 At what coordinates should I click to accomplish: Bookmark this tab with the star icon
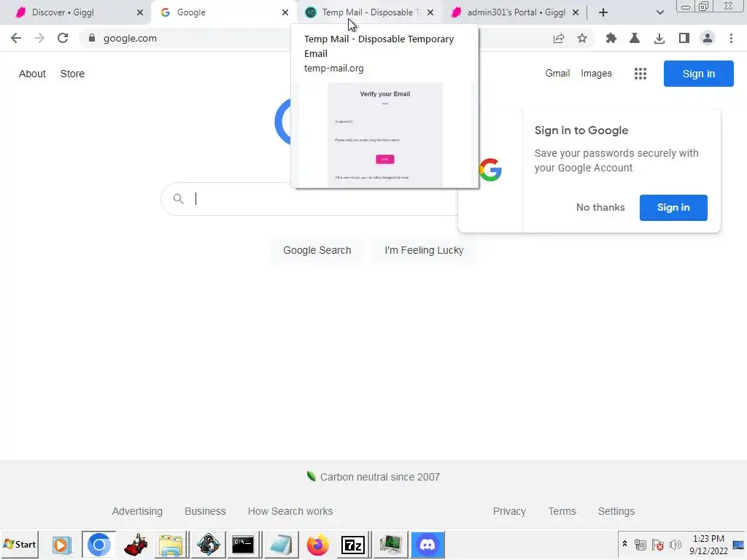pos(582,38)
